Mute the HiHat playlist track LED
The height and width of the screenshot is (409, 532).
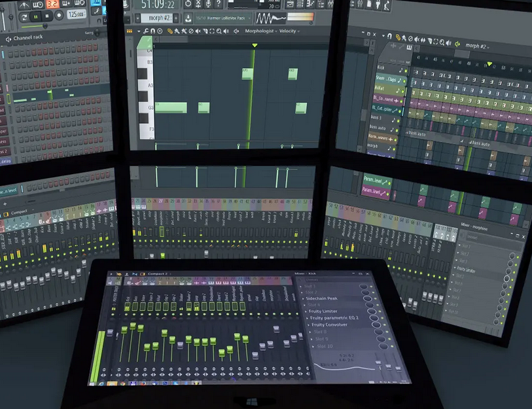tap(403, 92)
